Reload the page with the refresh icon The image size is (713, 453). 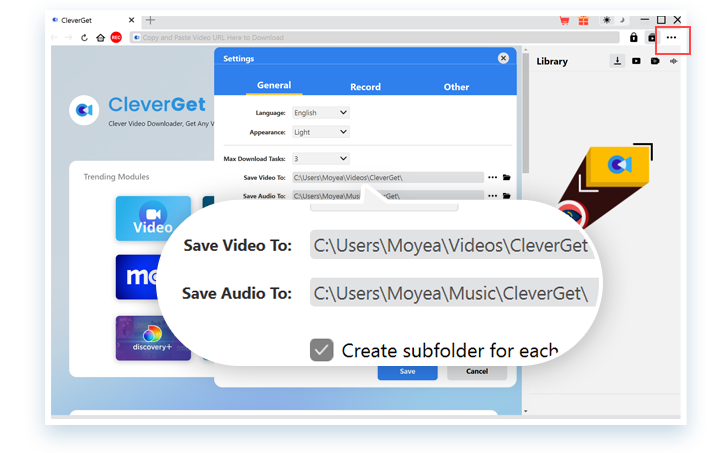pyautogui.click(x=84, y=38)
